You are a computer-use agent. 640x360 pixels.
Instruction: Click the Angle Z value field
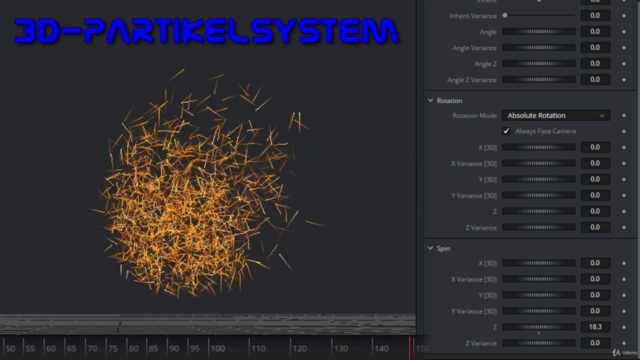pos(595,64)
